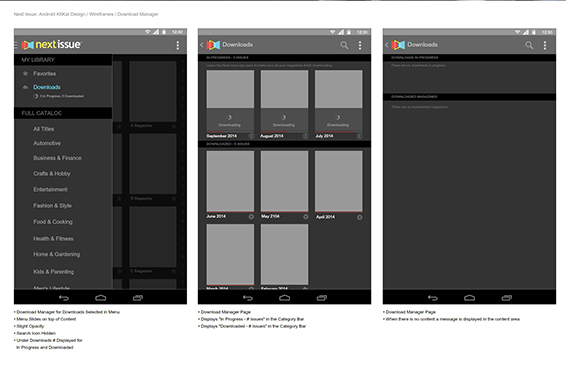Choose Business & Finance category
This screenshot has width=566, height=375.
(x=57, y=158)
